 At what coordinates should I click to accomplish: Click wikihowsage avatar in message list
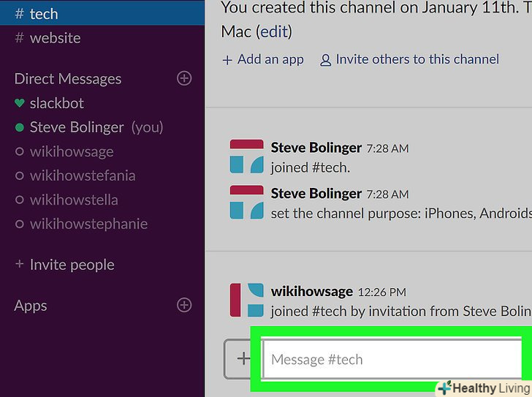(246, 300)
